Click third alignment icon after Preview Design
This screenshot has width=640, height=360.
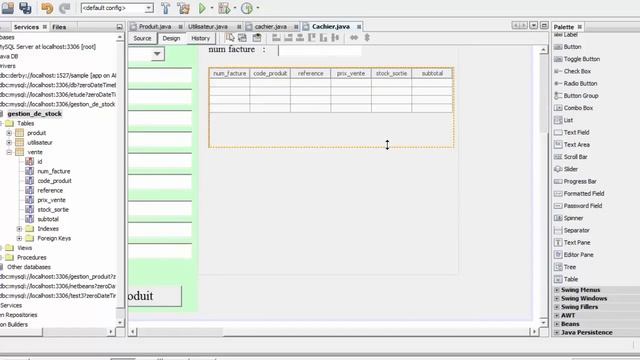pyautogui.click(x=300, y=38)
